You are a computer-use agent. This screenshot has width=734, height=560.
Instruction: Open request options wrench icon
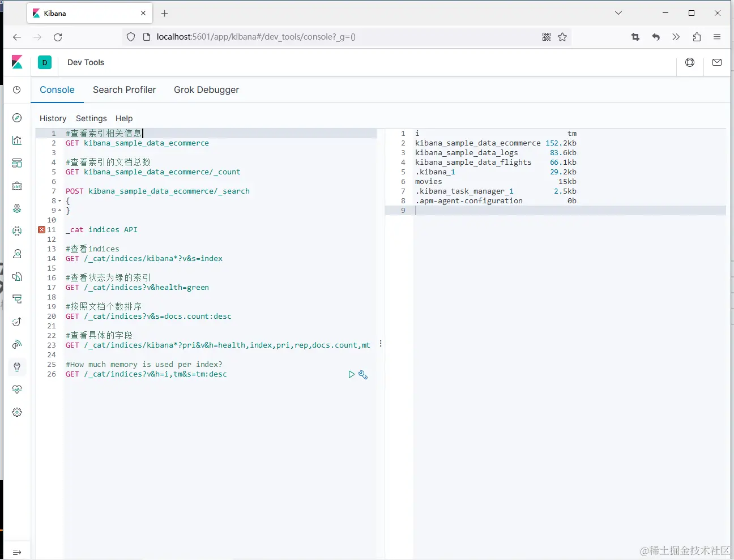point(363,374)
